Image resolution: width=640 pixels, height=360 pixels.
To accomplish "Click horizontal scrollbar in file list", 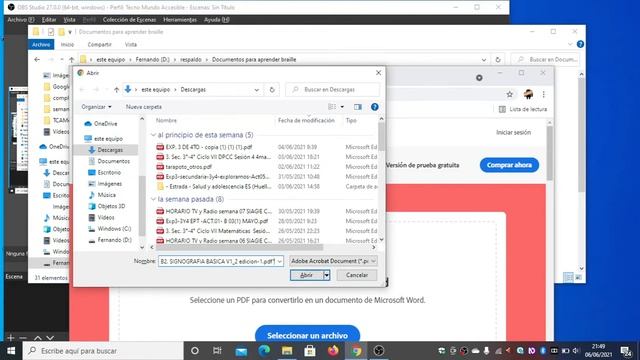I will pos(239,247).
